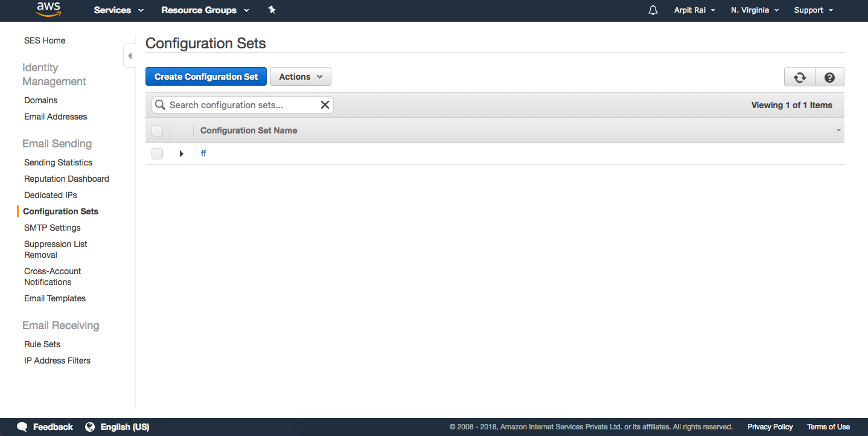Image resolution: width=868 pixels, height=436 pixels.
Task: Open the Services dropdown menu
Action: point(119,10)
